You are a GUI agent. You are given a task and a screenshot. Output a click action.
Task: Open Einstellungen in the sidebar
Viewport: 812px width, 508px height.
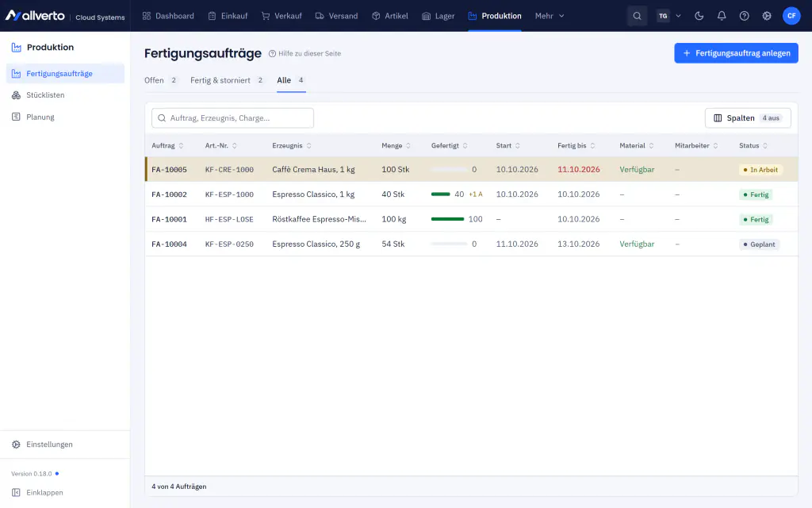pyautogui.click(x=65, y=444)
